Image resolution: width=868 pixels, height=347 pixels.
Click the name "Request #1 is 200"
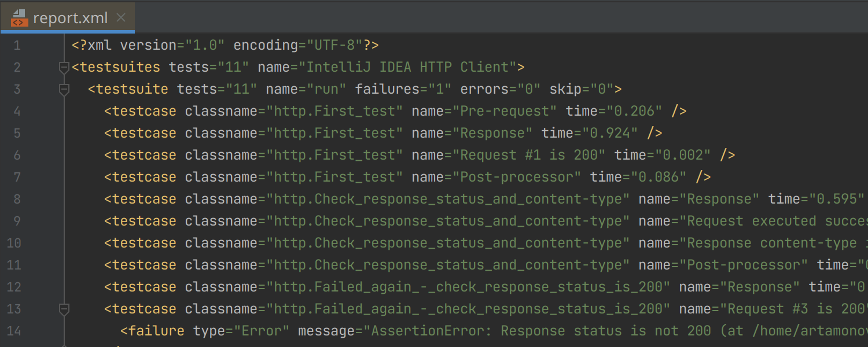coord(529,156)
